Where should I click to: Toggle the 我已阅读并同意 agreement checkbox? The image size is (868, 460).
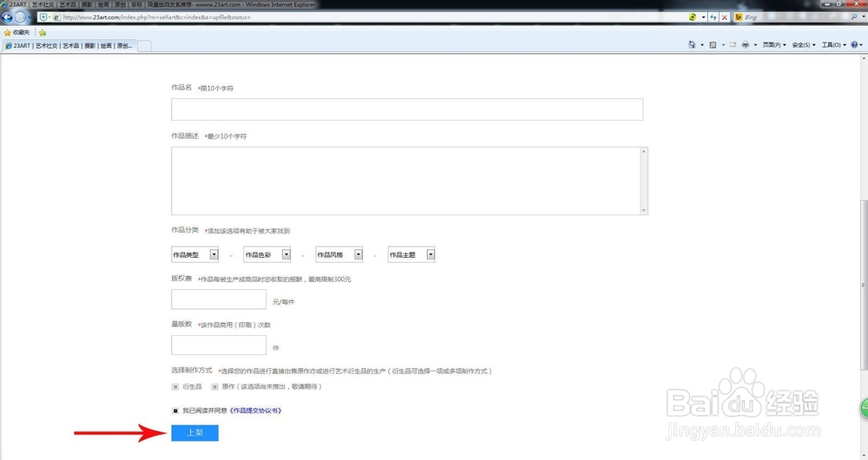click(175, 411)
